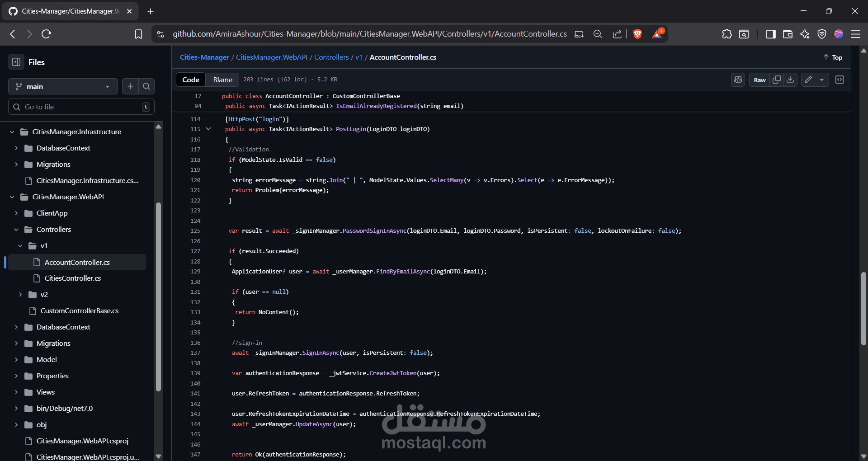Jump to Top of file
The image size is (868, 461).
coord(833,57)
